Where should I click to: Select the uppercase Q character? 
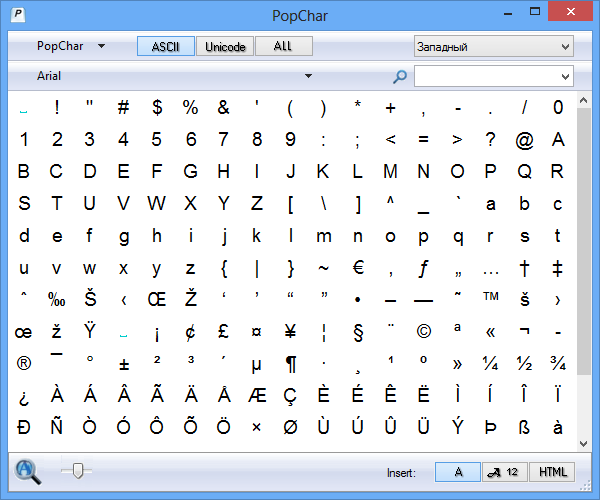[524, 172]
